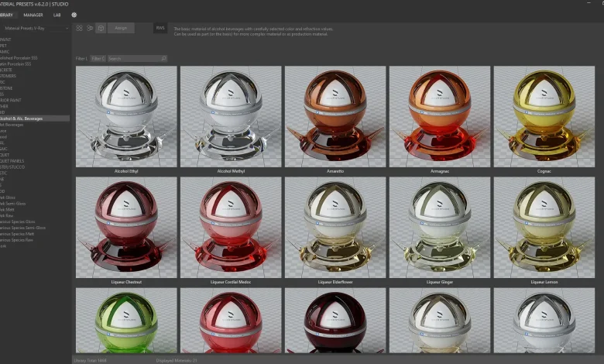Select the Amaretto material thumbnail

pyautogui.click(x=335, y=117)
